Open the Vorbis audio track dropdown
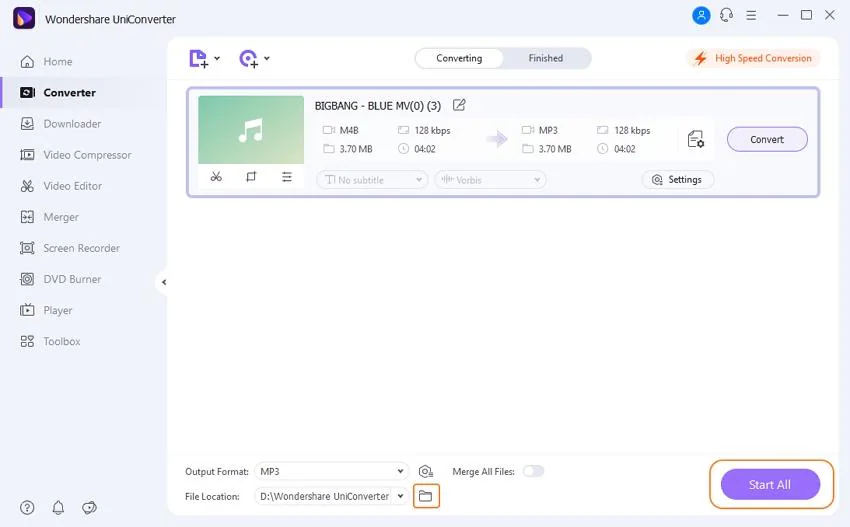This screenshot has height=527, width=850. [x=490, y=179]
